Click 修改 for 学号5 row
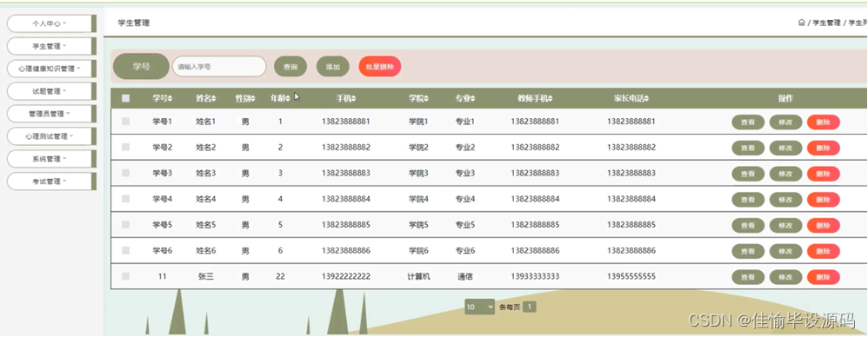Image resolution: width=868 pixels, height=337 pixels. (x=785, y=226)
